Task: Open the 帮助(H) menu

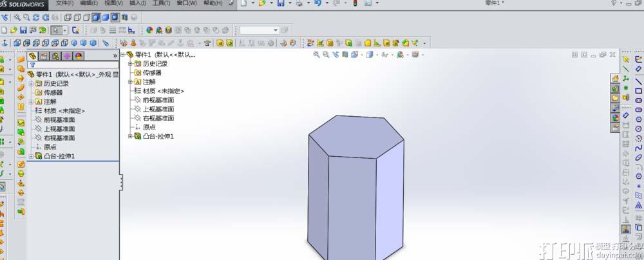Action: 213,3
